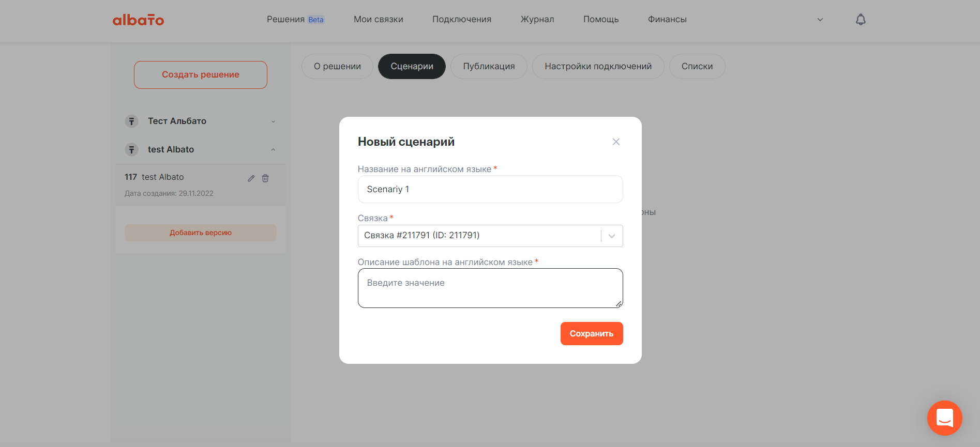Click the template description textarea

click(490, 288)
